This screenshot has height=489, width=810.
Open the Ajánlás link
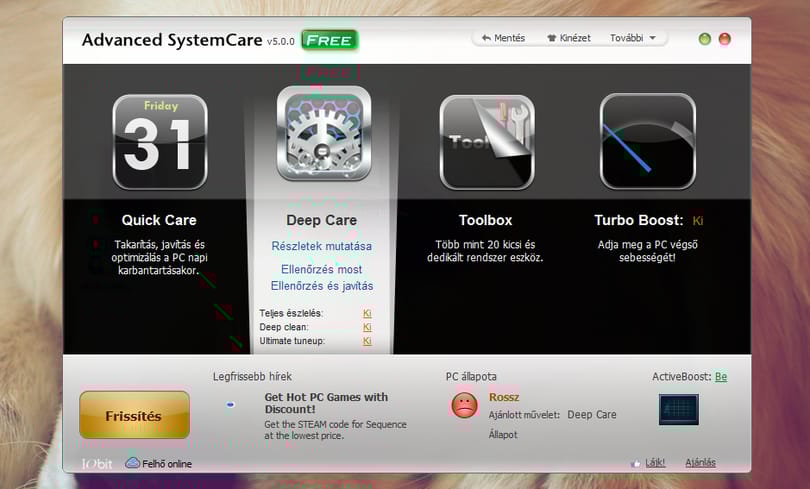pos(700,463)
